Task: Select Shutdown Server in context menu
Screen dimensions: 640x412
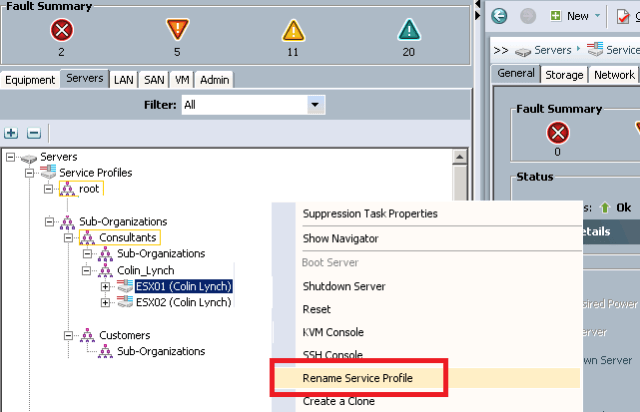Action: click(344, 286)
